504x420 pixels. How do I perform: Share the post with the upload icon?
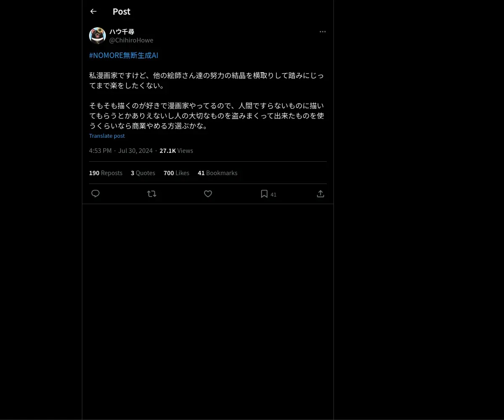(x=320, y=194)
